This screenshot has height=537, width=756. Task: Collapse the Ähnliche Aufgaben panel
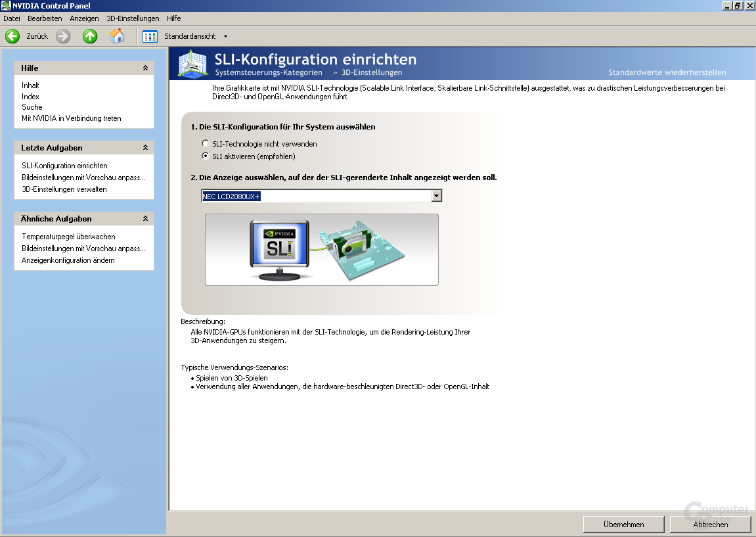[145, 219]
